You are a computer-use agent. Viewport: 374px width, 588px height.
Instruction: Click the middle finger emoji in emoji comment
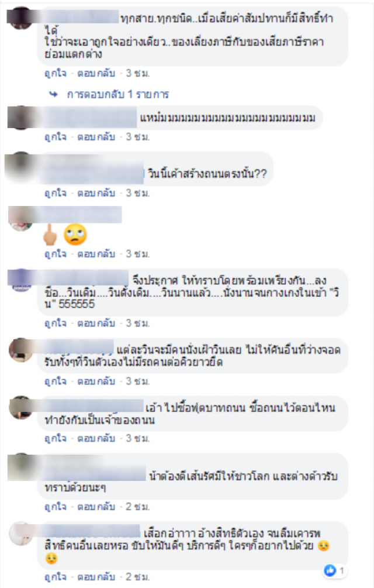click(50, 235)
